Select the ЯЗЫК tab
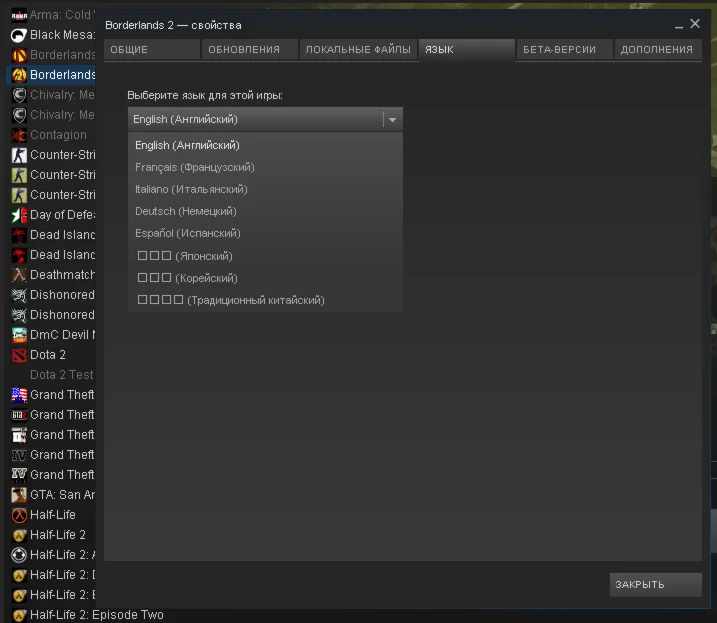 466,49
